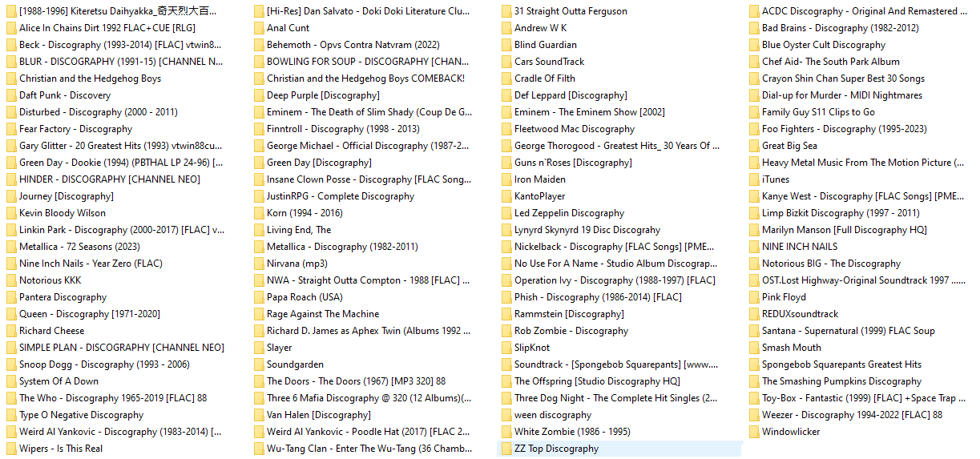Click the folder icon beside Slayer
The width and height of the screenshot is (980, 459).
pos(258,348)
